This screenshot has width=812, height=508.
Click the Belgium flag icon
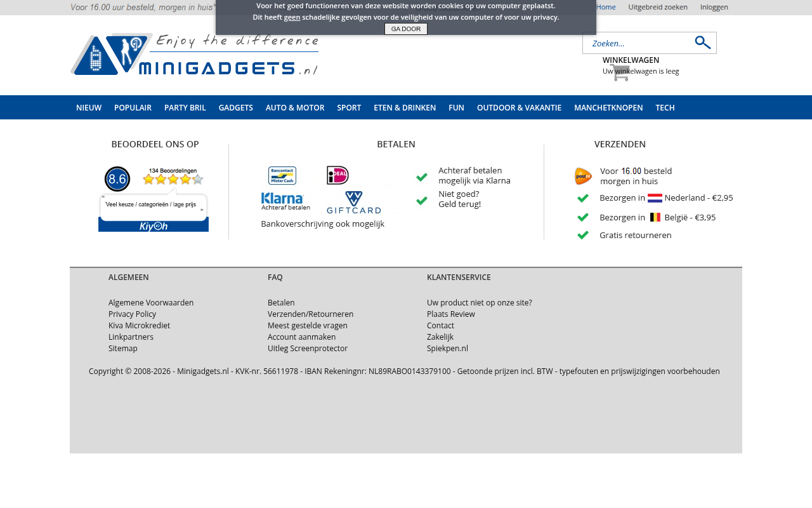655,217
